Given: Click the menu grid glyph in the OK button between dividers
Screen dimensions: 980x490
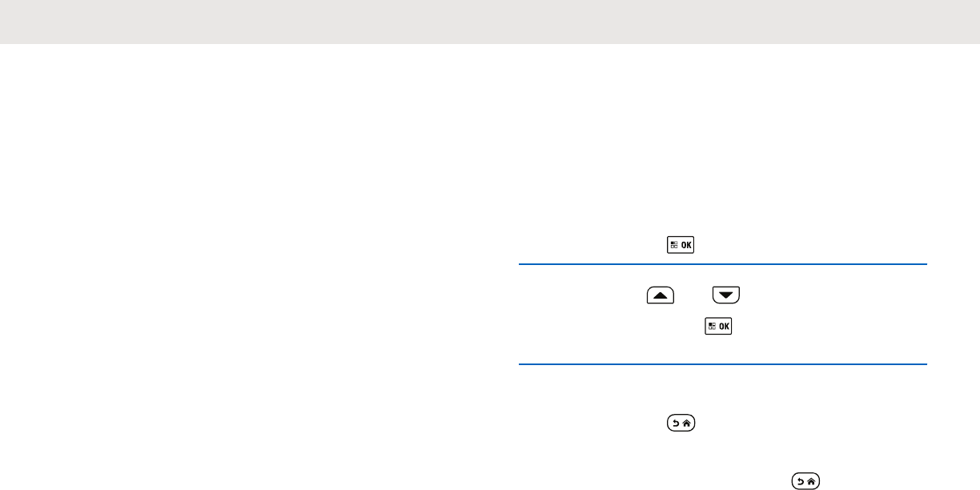Looking at the screenshot, I should 713,326.
